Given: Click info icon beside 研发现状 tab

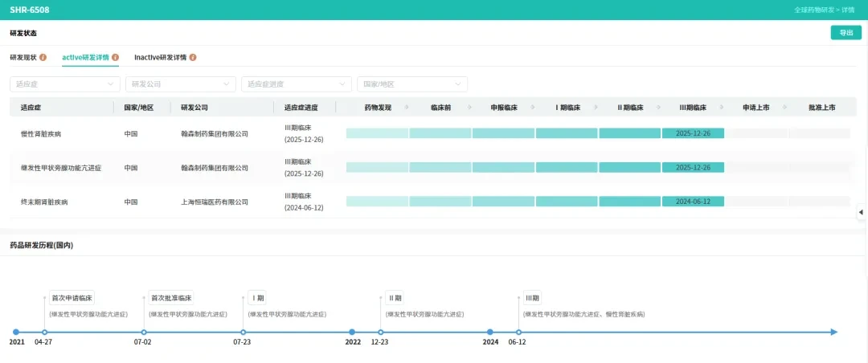Looking at the screenshot, I should pyautogui.click(x=43, y=57).
